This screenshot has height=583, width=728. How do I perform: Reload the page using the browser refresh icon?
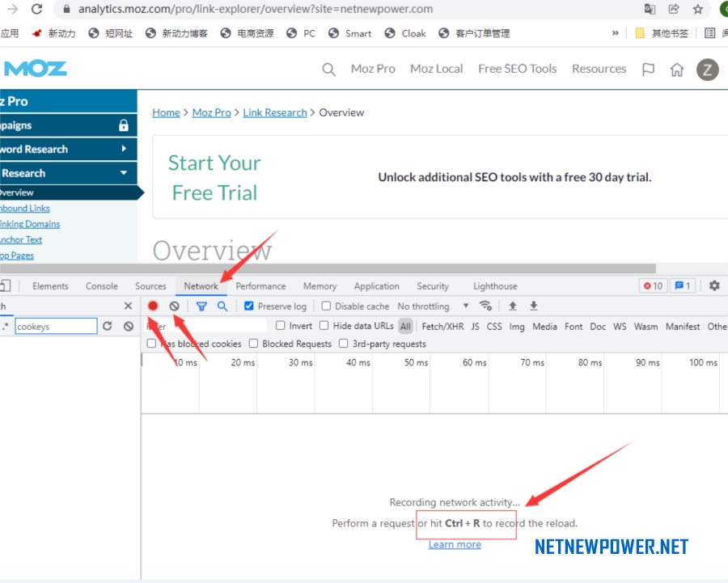point(36,9)
